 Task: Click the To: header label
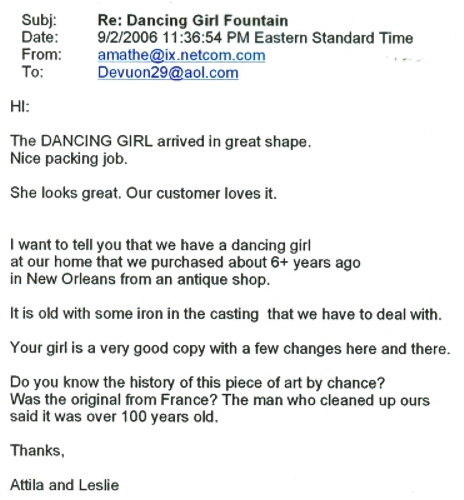click(32, 72)
